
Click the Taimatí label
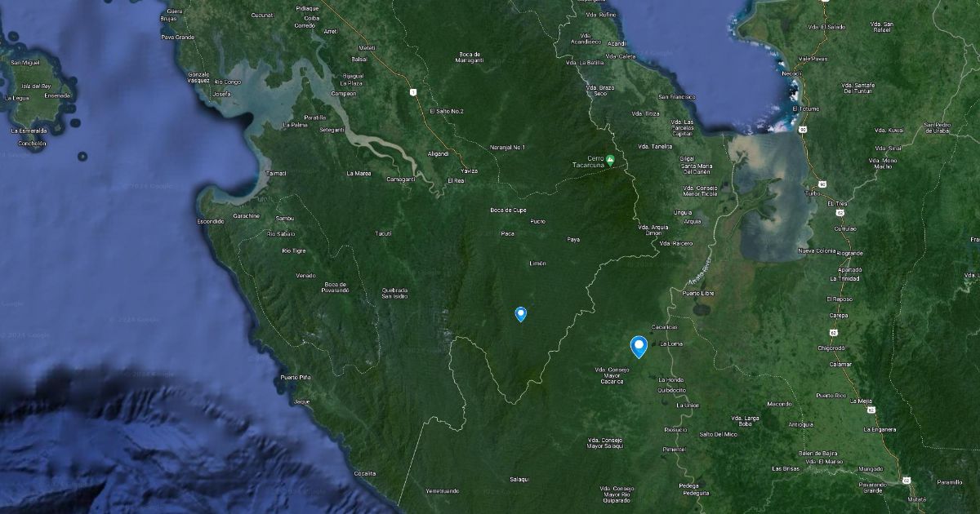tap(276, 173)
